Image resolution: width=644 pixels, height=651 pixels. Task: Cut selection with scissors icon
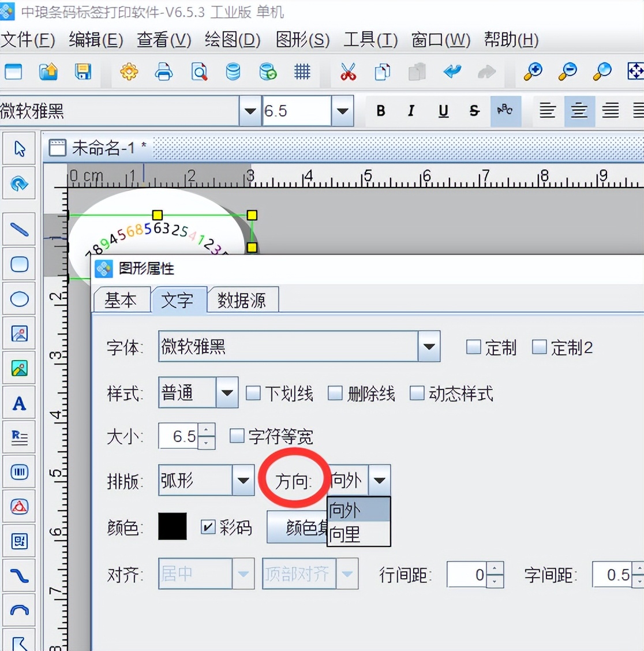click(x=348, y=72)
